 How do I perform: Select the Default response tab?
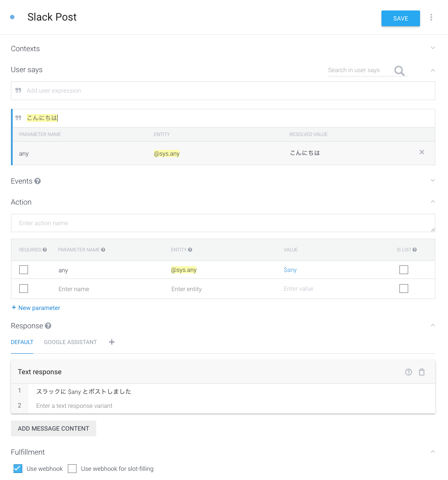[x=22, y=342]
